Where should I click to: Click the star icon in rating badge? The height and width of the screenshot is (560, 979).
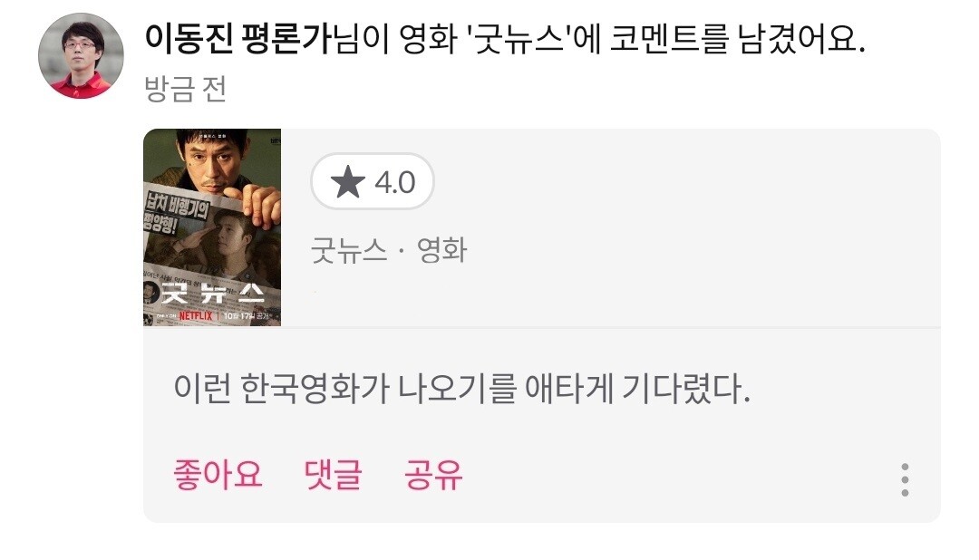[348, 181]
